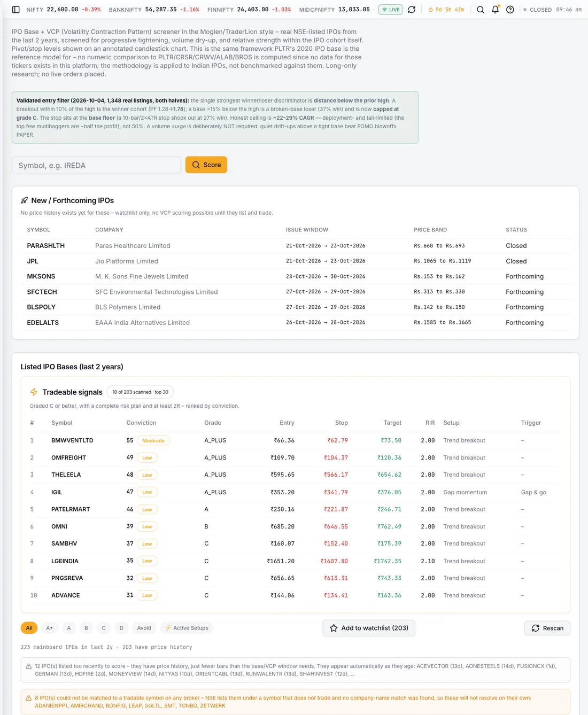Click the Tradeable signals lightning icon
Image resolution: width=588 pixels, height=715 pixels.
point(34,392)
